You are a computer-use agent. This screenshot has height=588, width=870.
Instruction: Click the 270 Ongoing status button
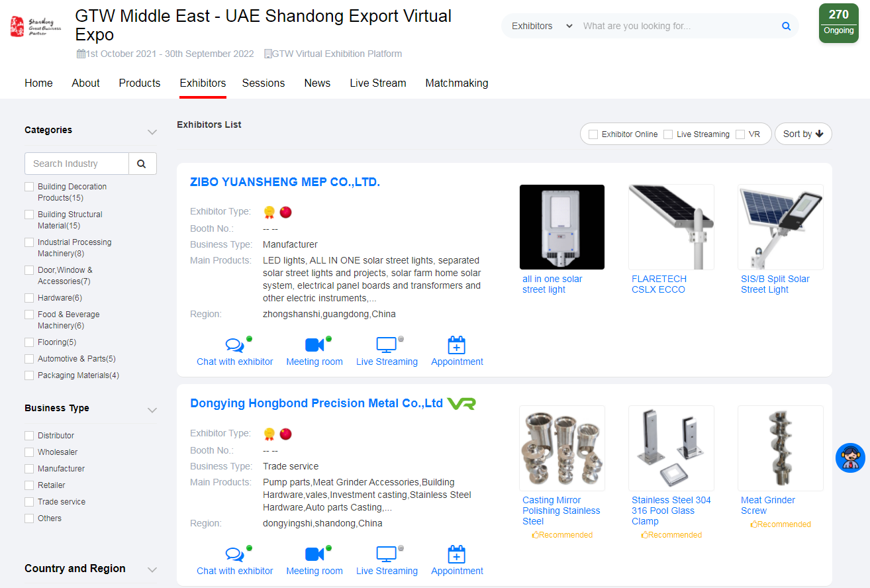pyautogui.click(x=839, y=23)
